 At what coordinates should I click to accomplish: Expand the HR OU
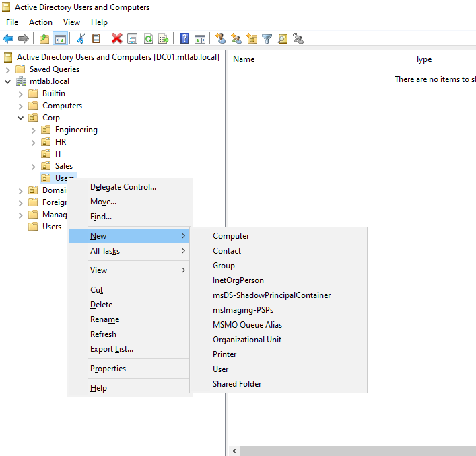pyautogui.click(x=34, y=143)
